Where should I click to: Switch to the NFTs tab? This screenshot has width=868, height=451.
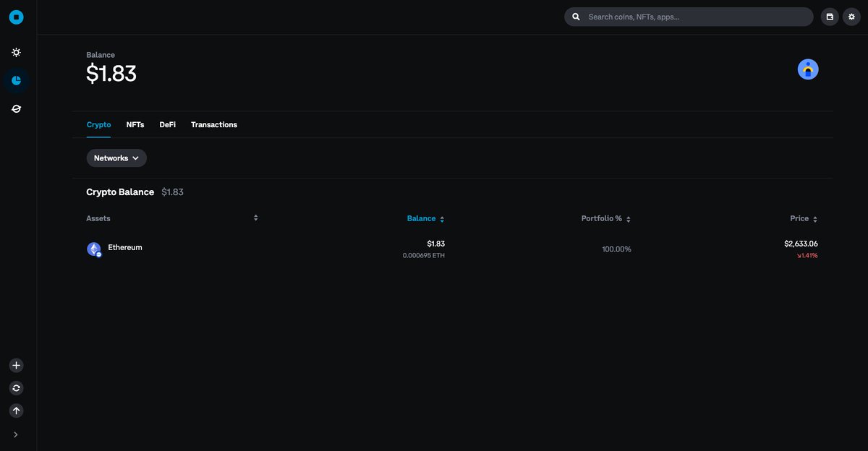(x=135, y=124)
